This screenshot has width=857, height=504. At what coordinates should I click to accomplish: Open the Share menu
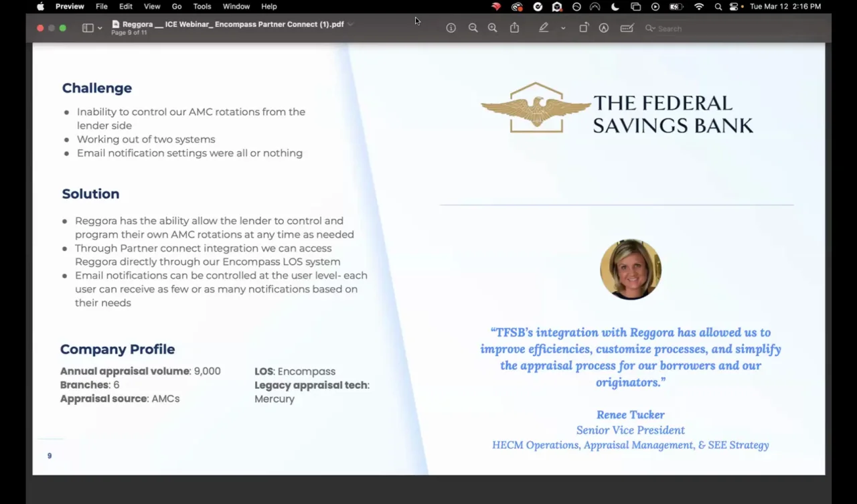point(514,28)
